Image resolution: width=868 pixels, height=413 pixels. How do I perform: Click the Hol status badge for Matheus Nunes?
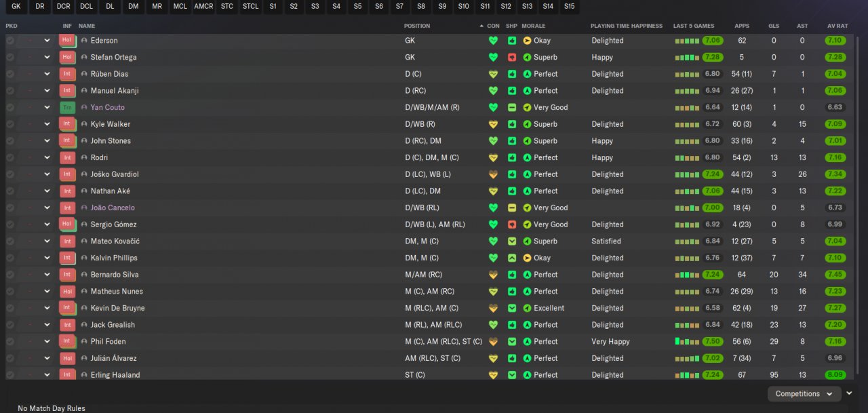point(67,291)
